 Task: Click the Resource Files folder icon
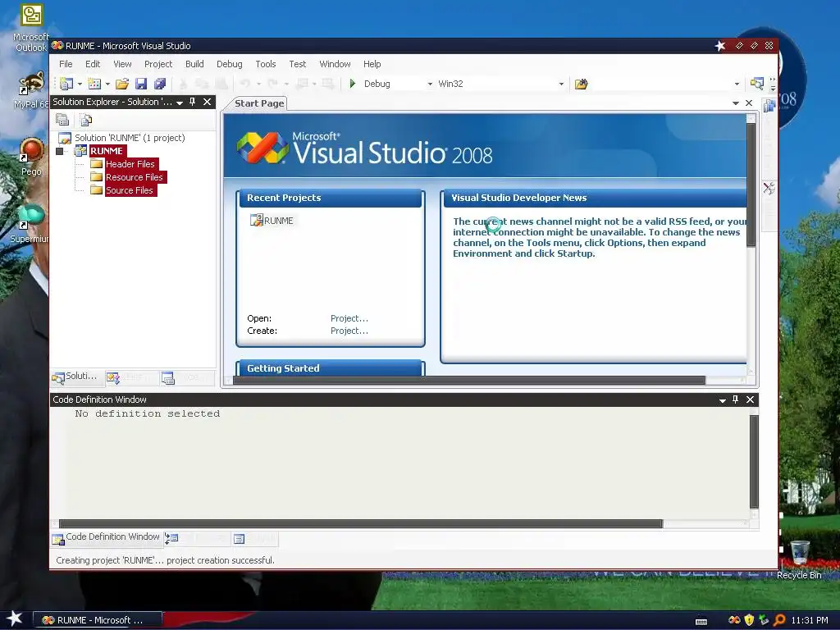(x=97, y=177)
